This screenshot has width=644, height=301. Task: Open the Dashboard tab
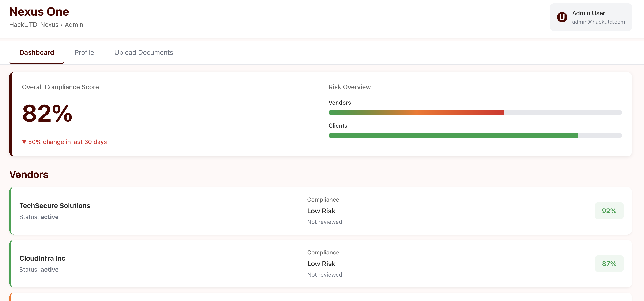(x=37, y=53)
